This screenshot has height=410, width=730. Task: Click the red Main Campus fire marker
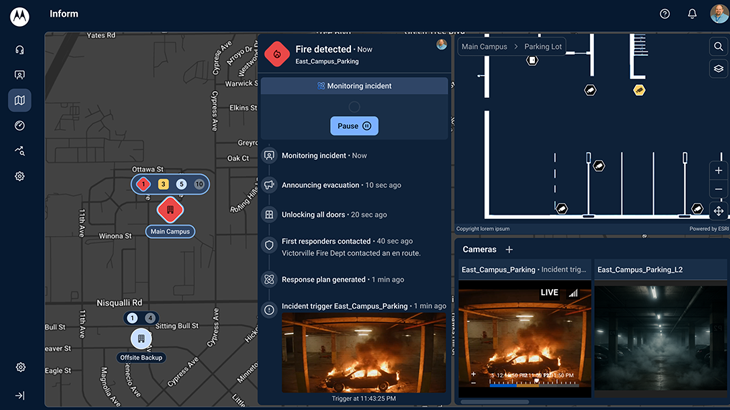[170, 210]
